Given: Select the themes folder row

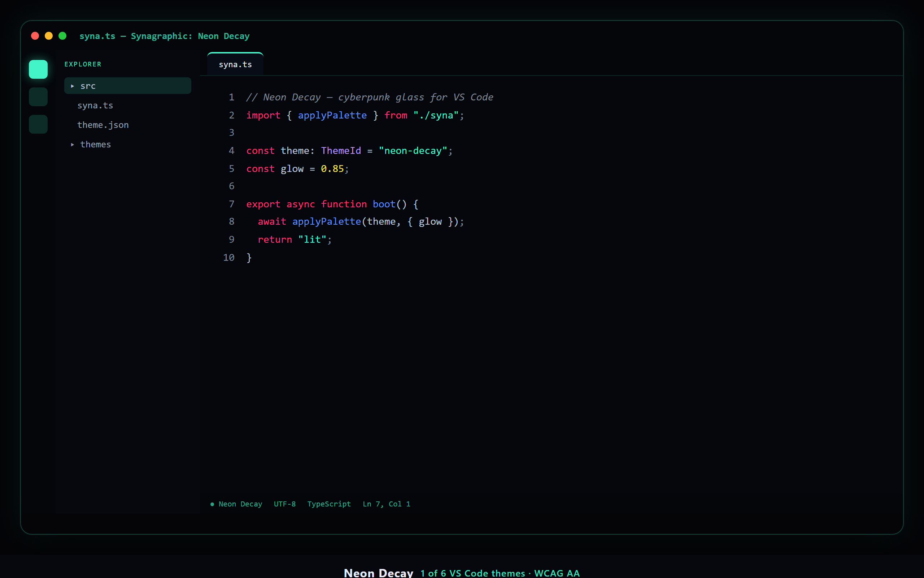Looking at the screenshot, I should point(127,144).
